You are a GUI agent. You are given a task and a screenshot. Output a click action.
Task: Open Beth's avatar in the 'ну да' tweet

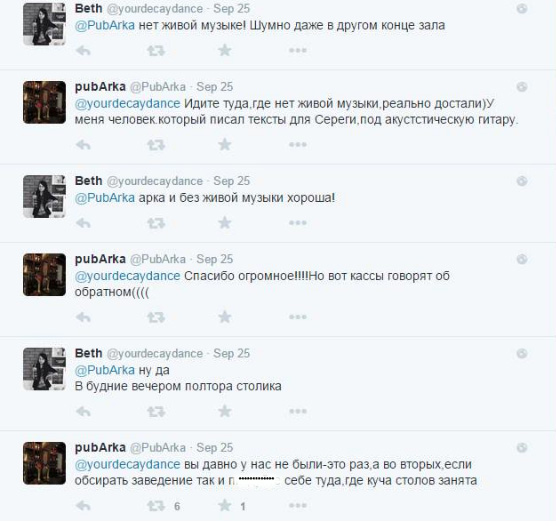coord(44,369)
